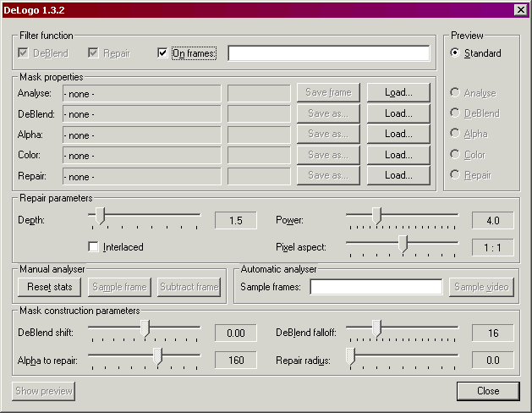Viewport: 532px width, 413px height.
Task: Click the DeBlend shift value 0.00
Action: point(236,333)
